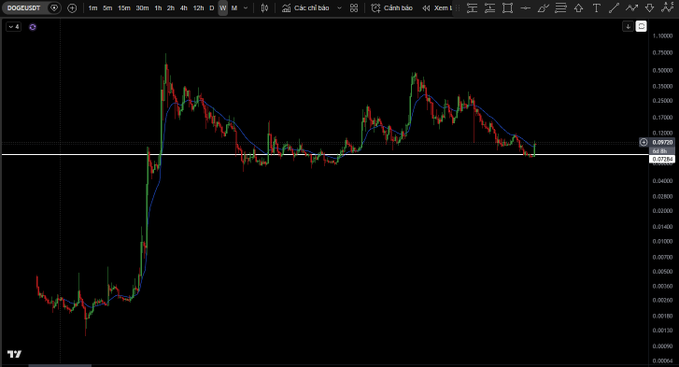Select the long position drawing tool
Viewport: 679px width, 367px height.
coord(472,8)
